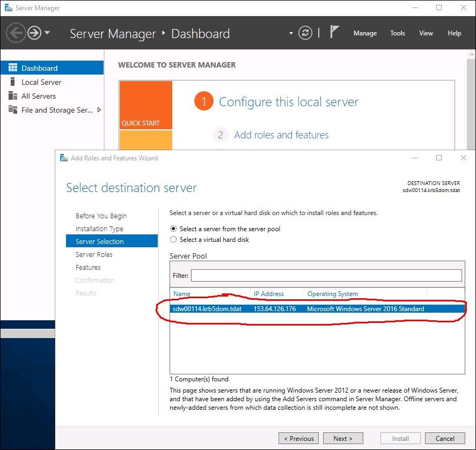Click the Server Manager app icon in title bar
Viewport: 476px width, 450px height.
click(x=8, y=8)
